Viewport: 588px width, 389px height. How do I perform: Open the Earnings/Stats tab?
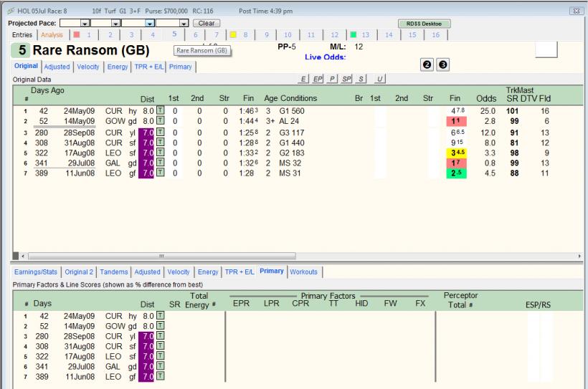tap(36, 272)
